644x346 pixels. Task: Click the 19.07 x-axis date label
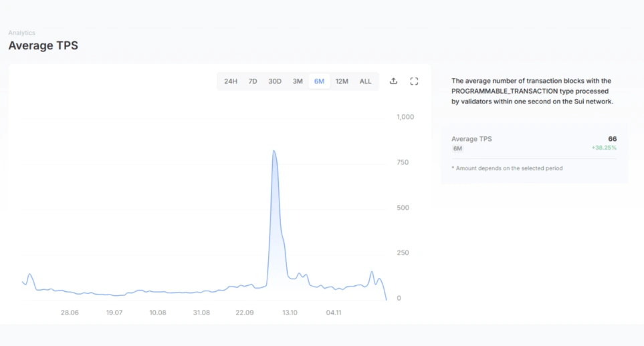[x=114, y=313]
